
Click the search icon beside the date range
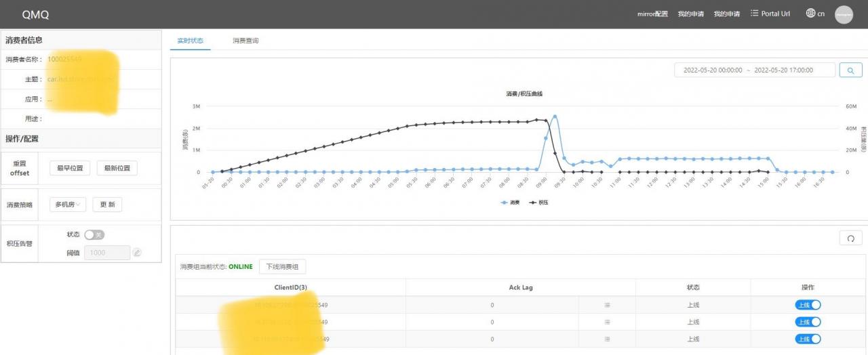pos(850,70)
